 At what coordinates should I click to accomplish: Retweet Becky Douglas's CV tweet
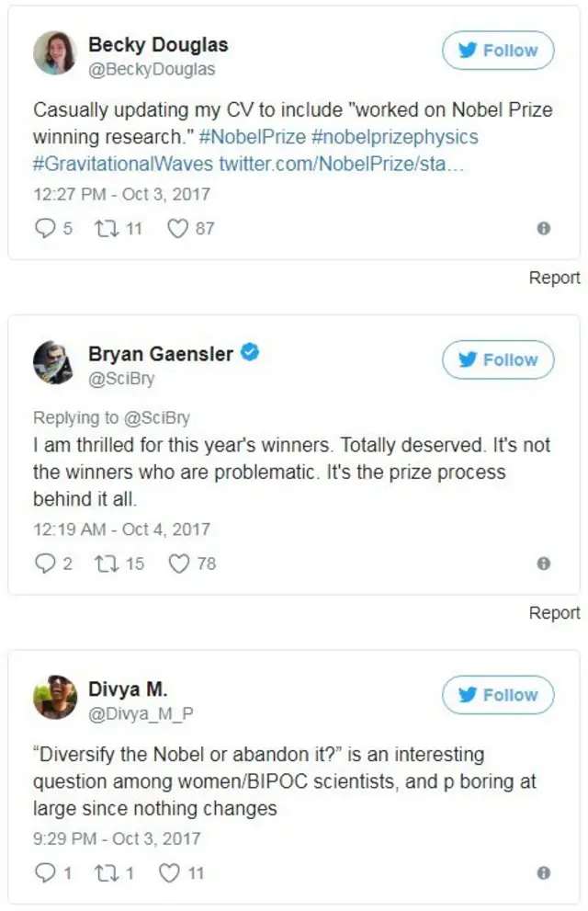[107, 228]
